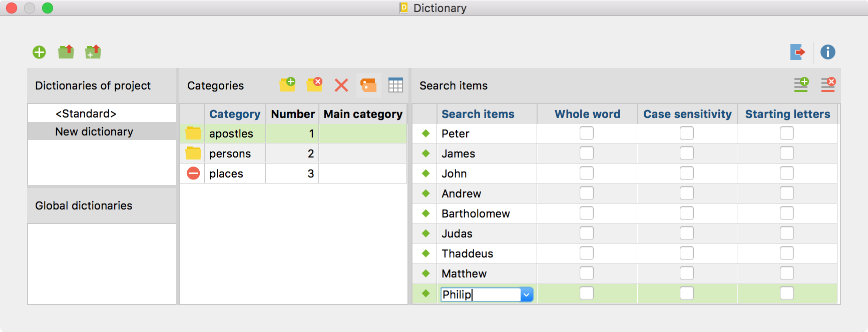This screenshot has height=332, width=868.
Task: Click the Global dictionaries heading
Action: pyautogui.click(x=84, y=205)
